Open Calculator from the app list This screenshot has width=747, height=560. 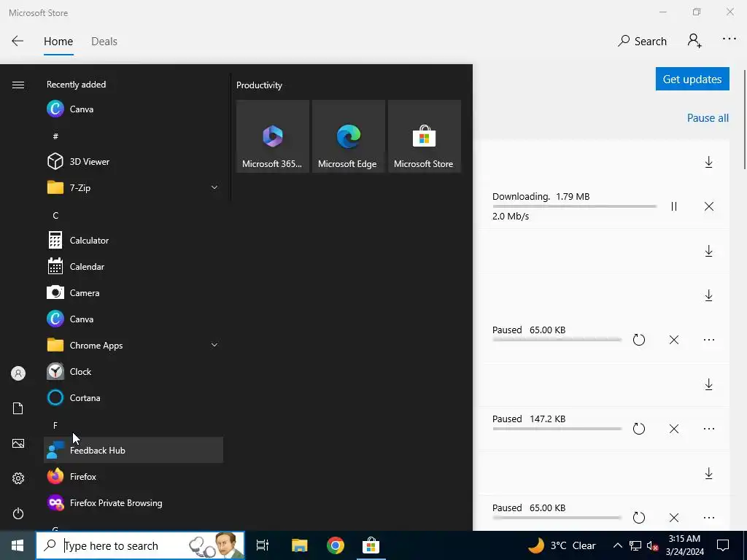133,240
